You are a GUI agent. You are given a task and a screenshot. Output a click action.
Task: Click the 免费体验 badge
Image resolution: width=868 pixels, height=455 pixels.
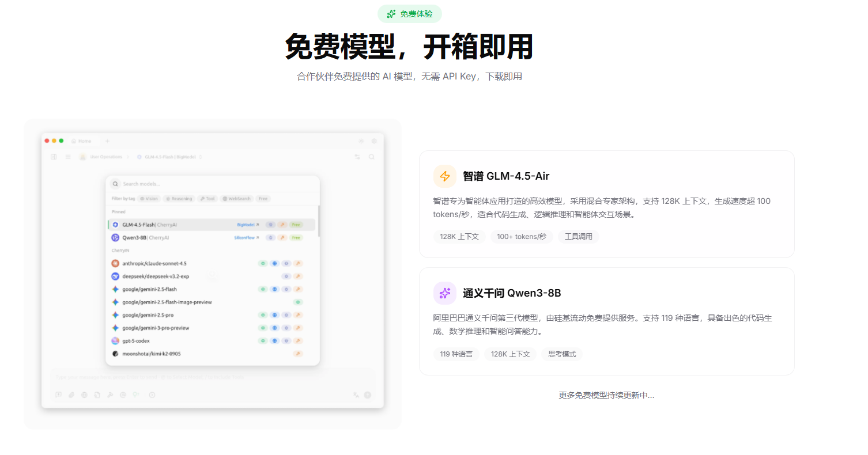[409, 14]
